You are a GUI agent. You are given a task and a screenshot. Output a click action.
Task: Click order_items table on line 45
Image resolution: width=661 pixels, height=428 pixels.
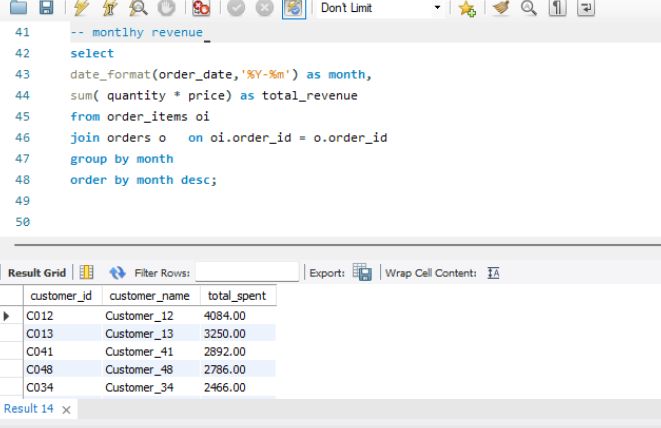pyautogui.click(x=147, y=117)
